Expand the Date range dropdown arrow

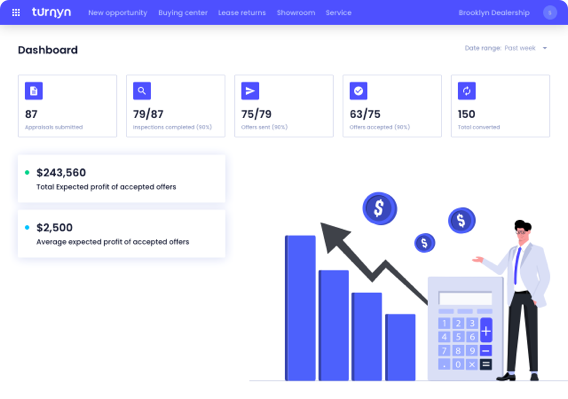(x=544, y=48)
